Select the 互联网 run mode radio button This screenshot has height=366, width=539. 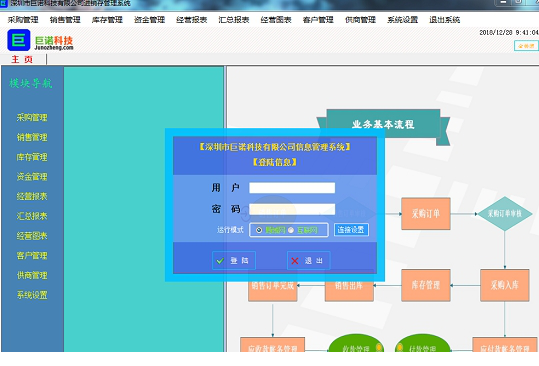tap(291, 230)
